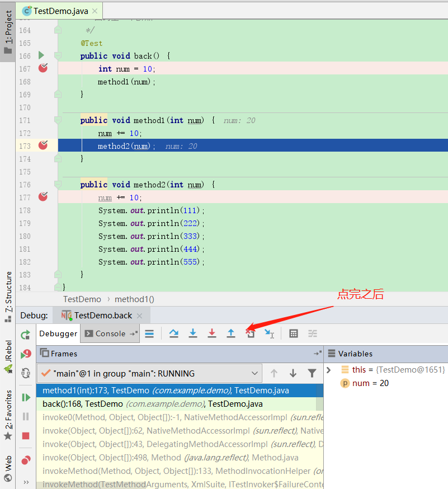Viewport: 448px width, 489px height.
Task: Open the Console tab dropdown arrow
Action: click(x=133, y=333)
